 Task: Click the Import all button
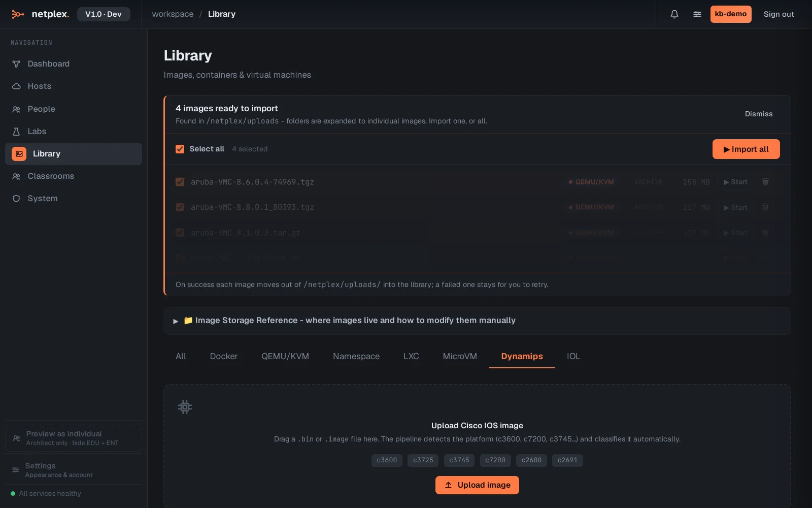(746, 149)
